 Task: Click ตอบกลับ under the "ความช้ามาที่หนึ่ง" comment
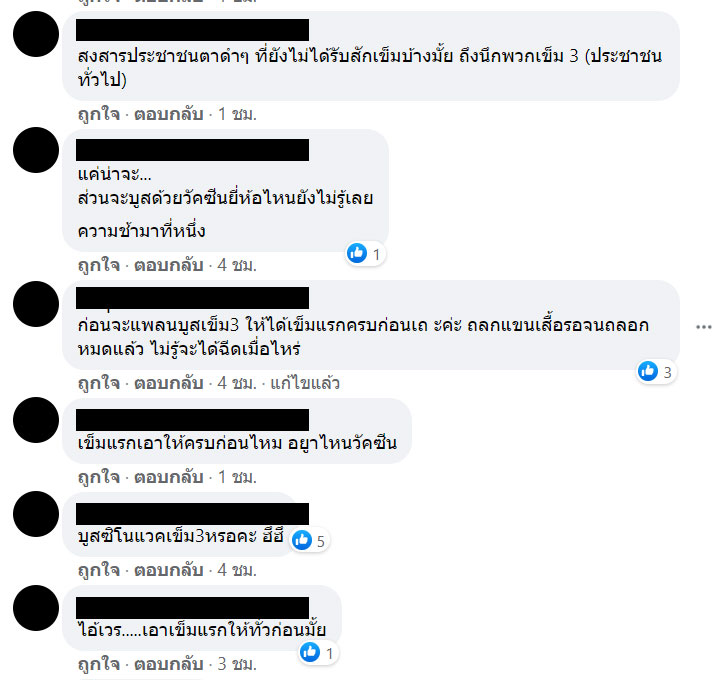tap(169, 265)
